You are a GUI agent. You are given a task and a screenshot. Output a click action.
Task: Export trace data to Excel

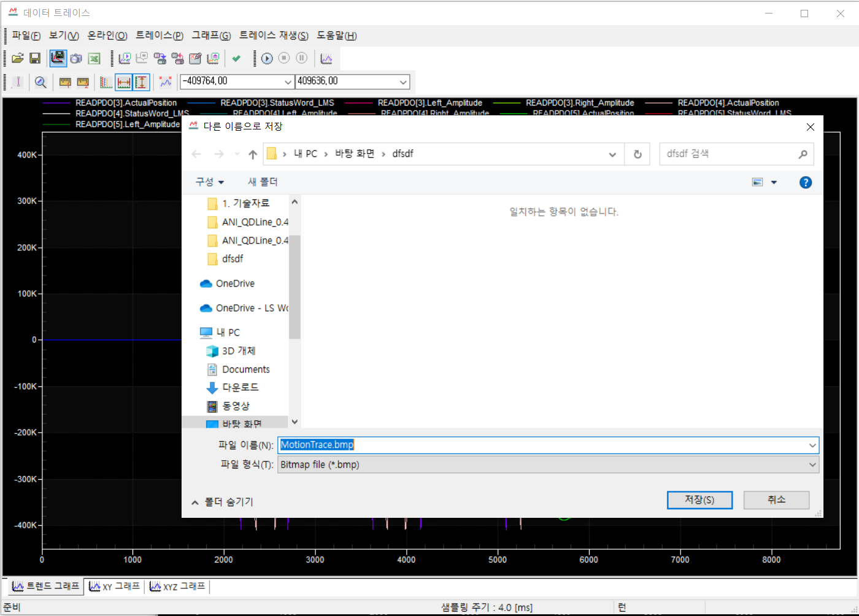[x=93, y=58]
